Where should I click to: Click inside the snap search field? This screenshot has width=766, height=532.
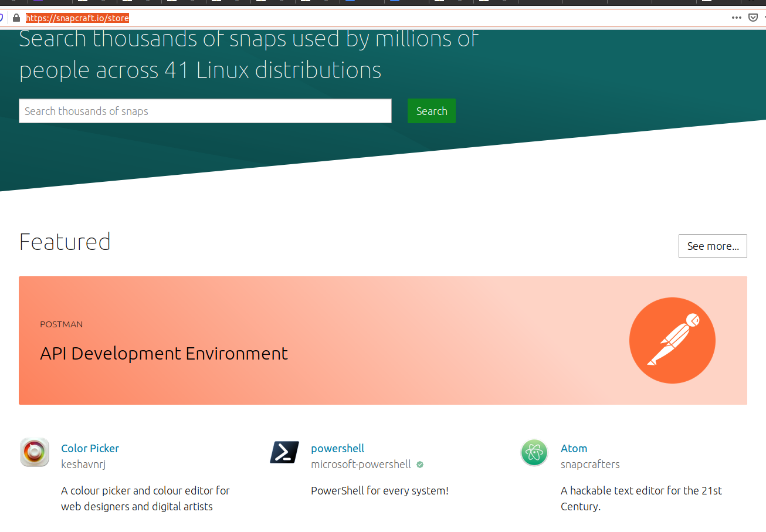pyautogui.click(x=205, y=111)
